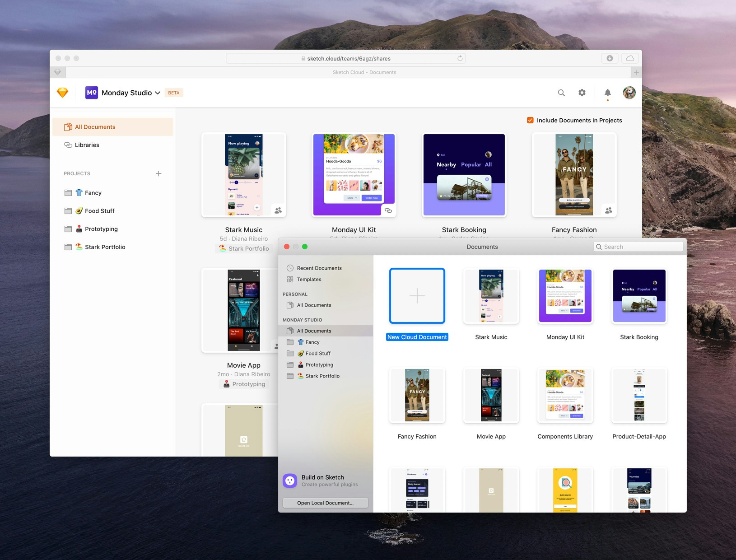Click the Search field in the Documents window
Screen dimensions: 736x560
click(638, 247)
